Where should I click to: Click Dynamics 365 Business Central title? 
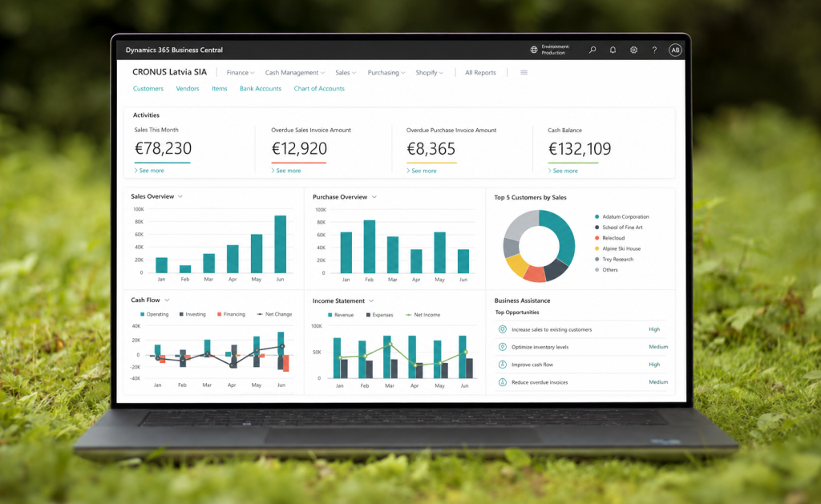point(174,50)
